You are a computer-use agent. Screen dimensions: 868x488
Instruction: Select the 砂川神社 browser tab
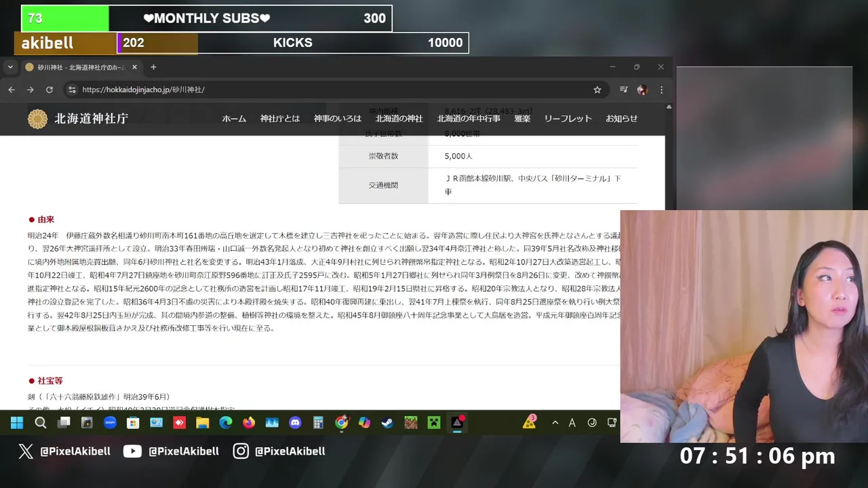click(x=81, y=67)
